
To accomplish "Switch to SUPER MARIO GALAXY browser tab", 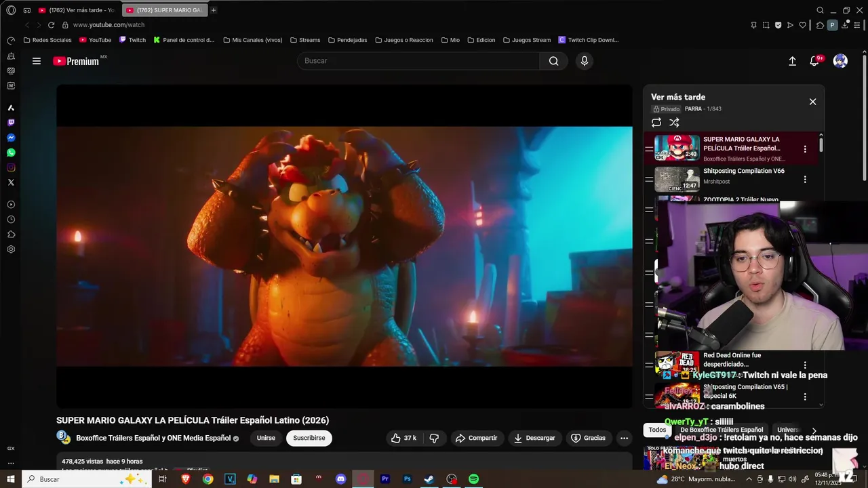I will click(x=164, y=10).
